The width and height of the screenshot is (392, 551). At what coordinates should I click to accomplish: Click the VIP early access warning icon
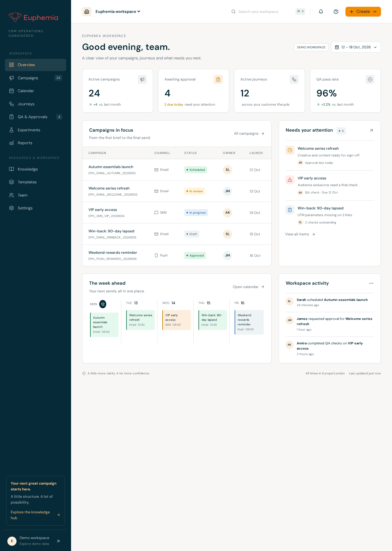click(290, 180)
